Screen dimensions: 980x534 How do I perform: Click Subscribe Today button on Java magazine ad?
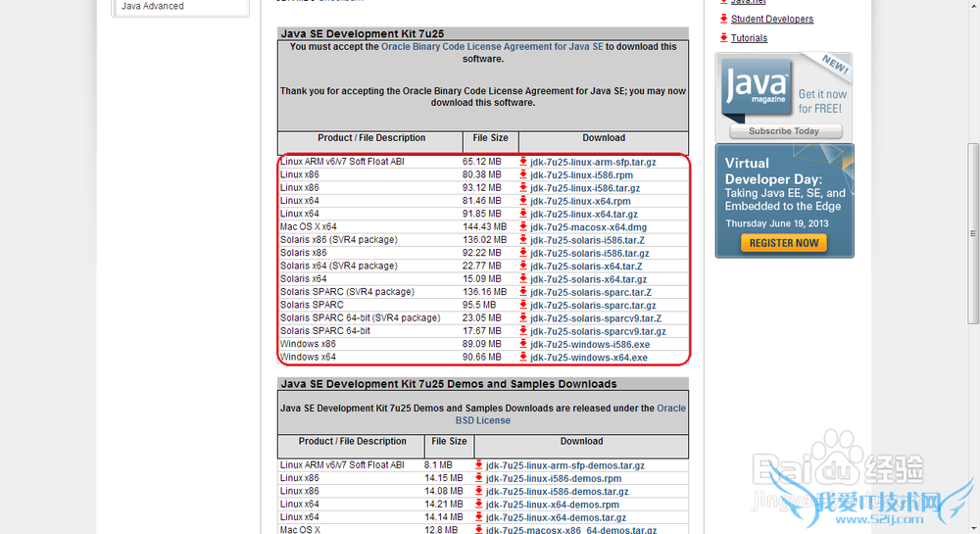(786, 131)
